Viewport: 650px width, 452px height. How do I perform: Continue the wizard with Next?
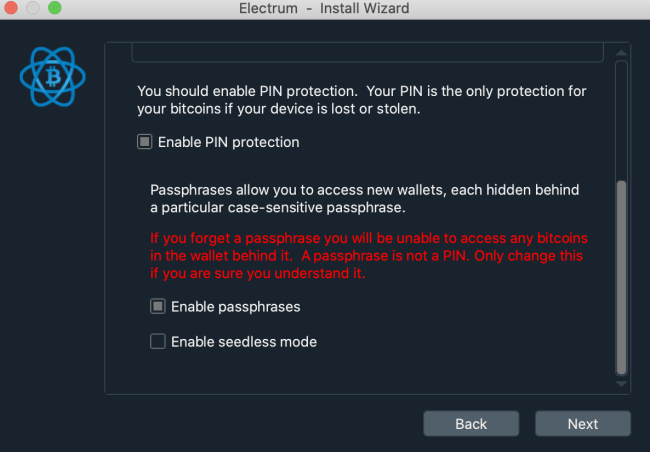(583, 423)
